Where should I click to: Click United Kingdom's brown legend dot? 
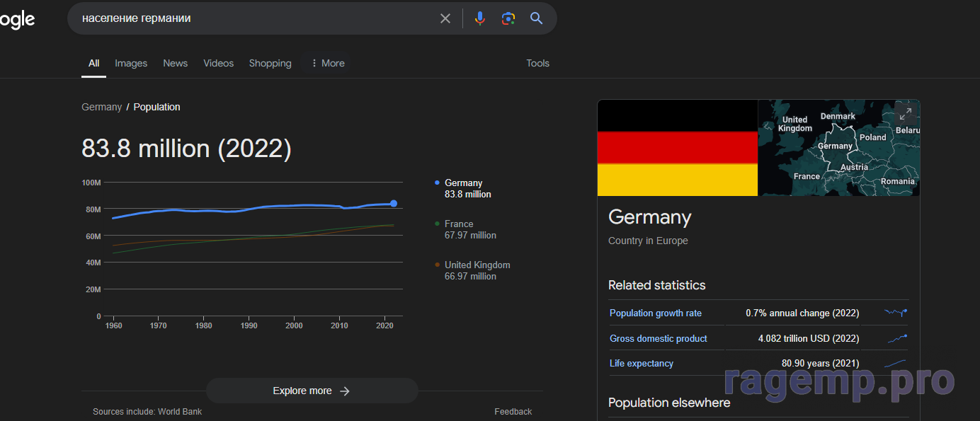pos(437,265)
